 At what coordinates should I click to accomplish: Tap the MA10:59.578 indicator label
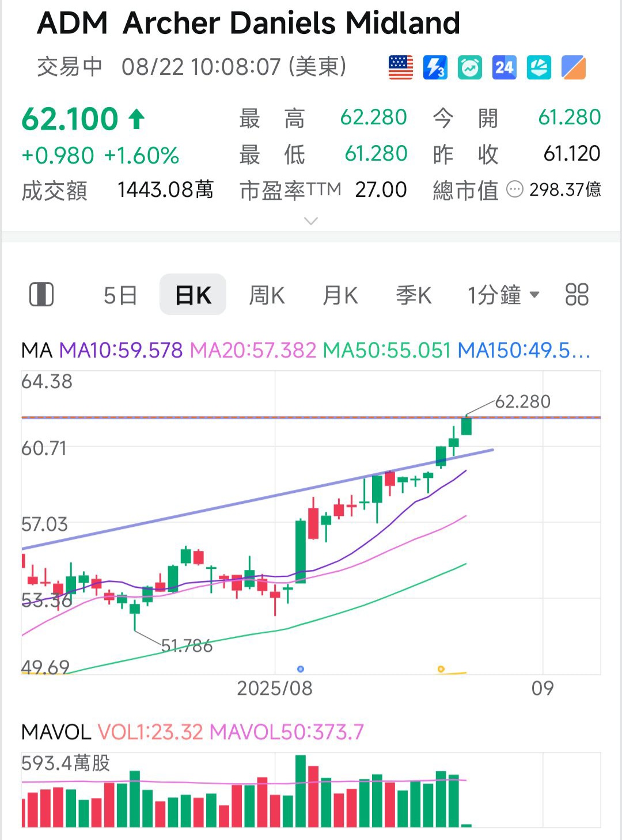121,350
